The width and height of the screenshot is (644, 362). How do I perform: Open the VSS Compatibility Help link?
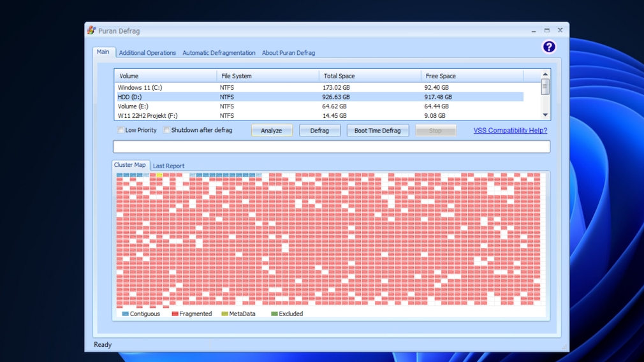click(x=510, y=131)
